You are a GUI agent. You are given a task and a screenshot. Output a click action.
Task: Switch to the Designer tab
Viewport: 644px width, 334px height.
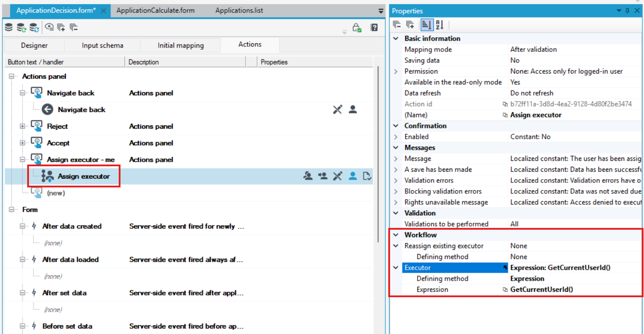point(34,45)
